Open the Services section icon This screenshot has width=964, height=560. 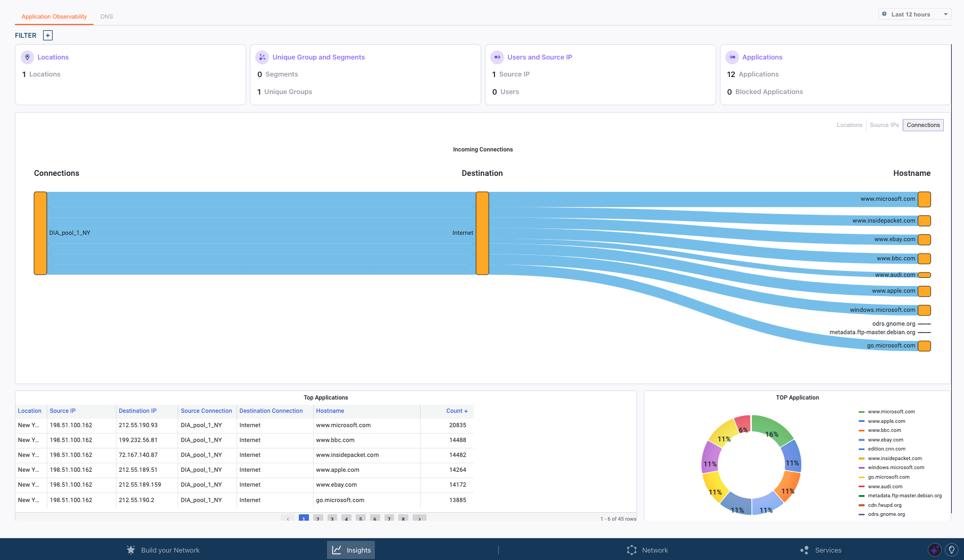pyautogui.click(x=804, y=550)
